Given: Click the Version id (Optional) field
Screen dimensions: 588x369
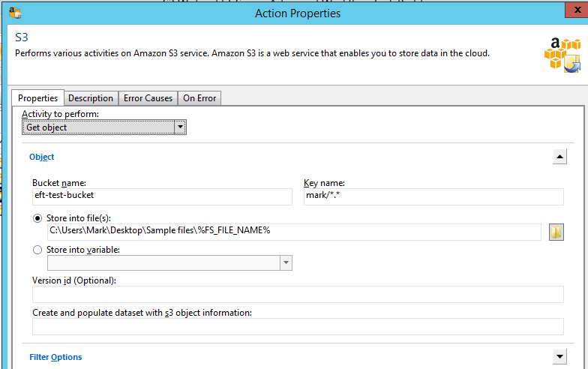Looking at the screenshot, I should click(x=297, y=294).
